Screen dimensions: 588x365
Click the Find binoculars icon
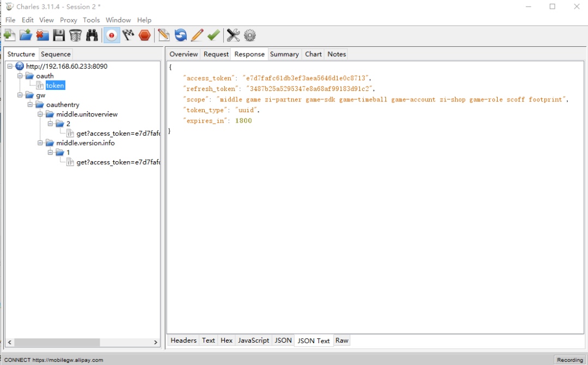pos(92,35)
